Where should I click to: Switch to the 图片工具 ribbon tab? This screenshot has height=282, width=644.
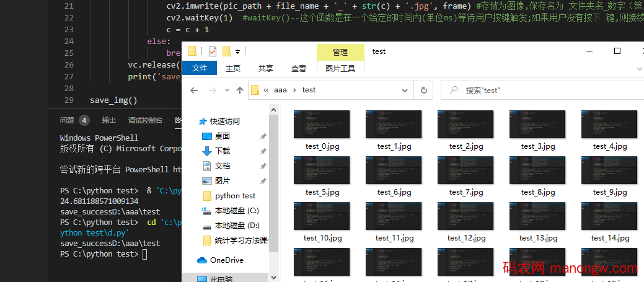[x=340, y=68]
